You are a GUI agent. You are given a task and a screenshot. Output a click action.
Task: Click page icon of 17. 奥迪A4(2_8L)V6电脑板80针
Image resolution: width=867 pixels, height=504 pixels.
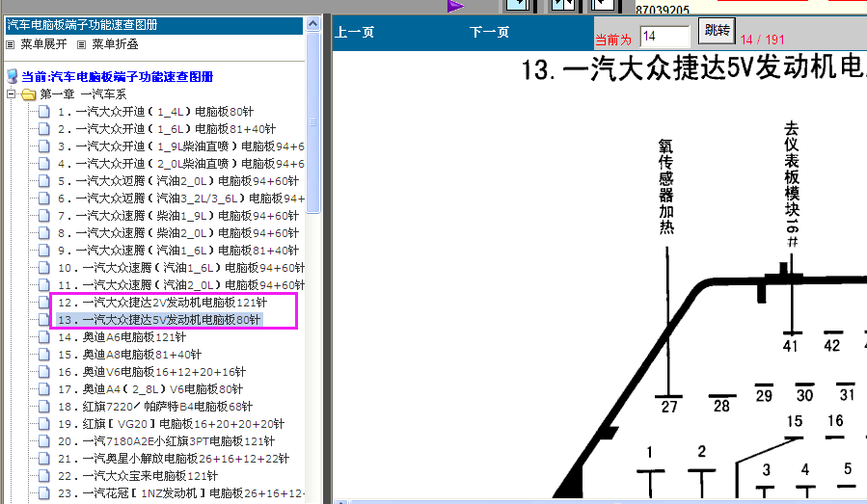click(44, 389)
